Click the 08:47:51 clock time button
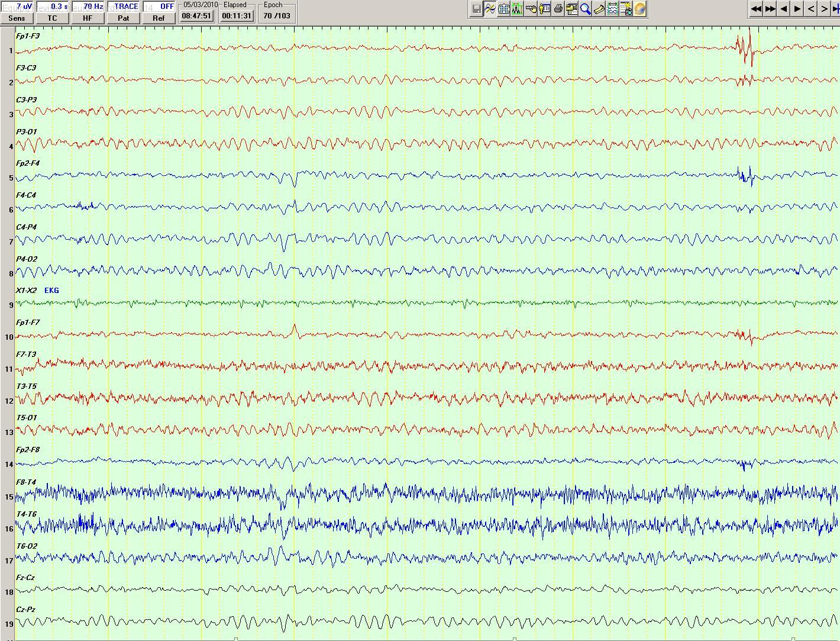The image size is (840, 641). [196, 16]
